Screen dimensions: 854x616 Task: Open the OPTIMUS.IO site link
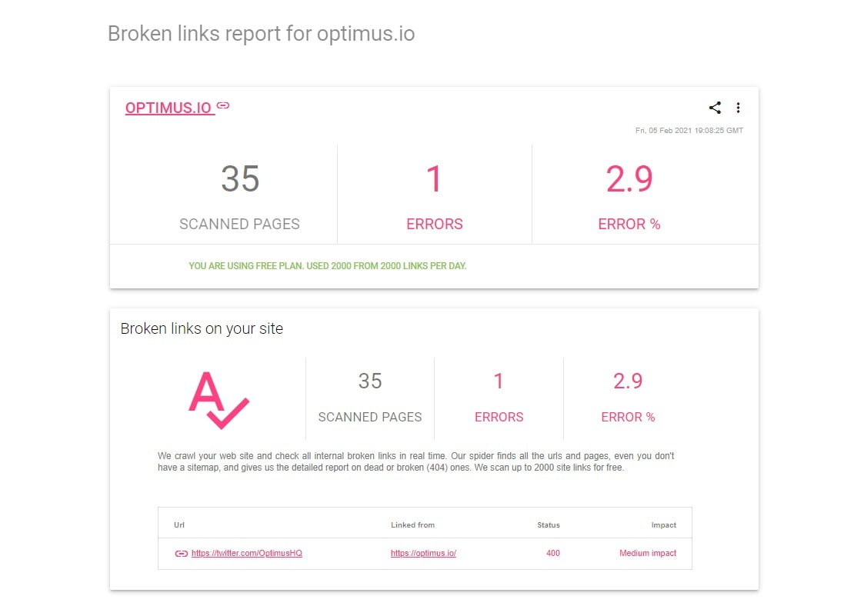168,108
